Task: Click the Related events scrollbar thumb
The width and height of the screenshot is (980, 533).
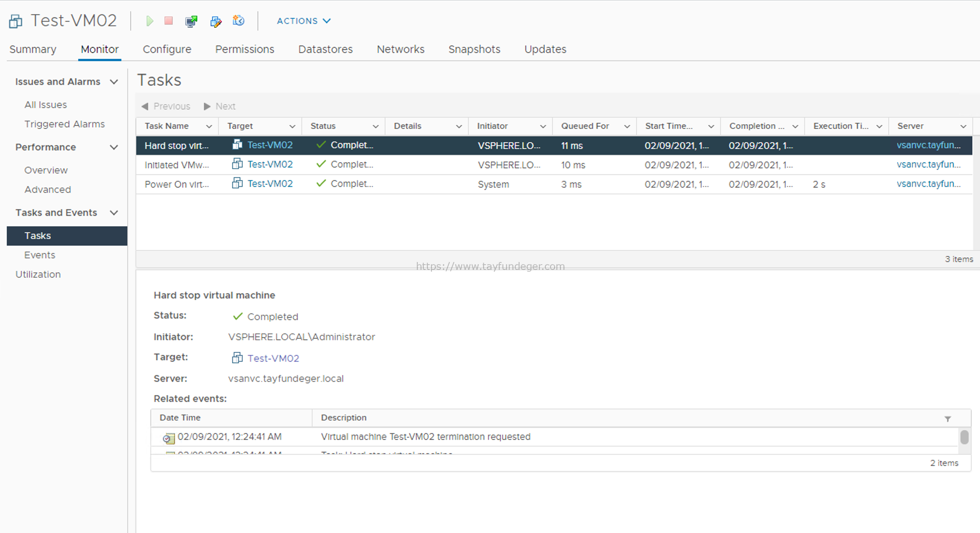Action: coord(964,437)
